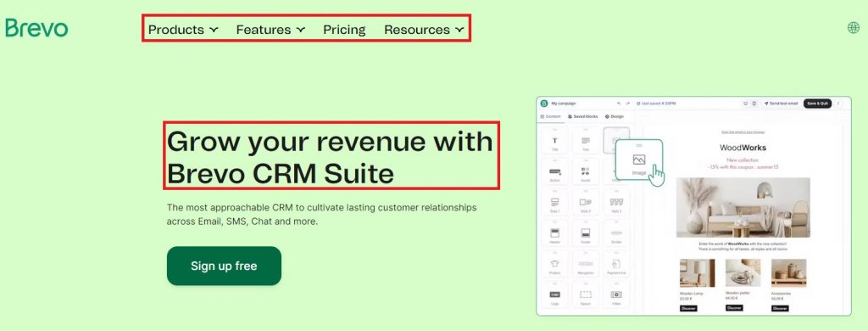
Task: Pick the Social block
Action: 586,172
